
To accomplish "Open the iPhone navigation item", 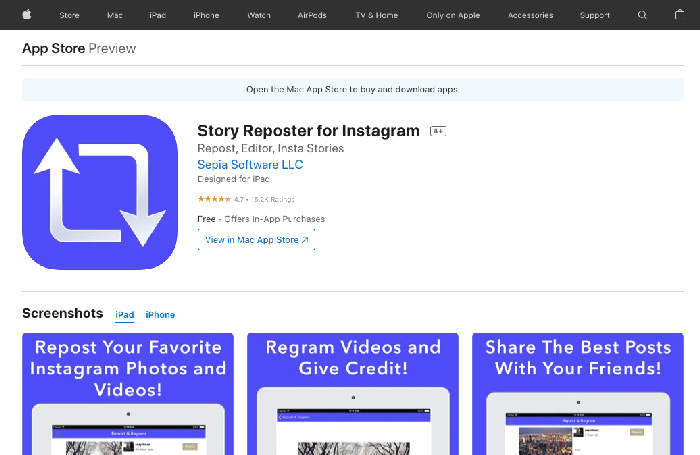I will [x=206, y=15].
